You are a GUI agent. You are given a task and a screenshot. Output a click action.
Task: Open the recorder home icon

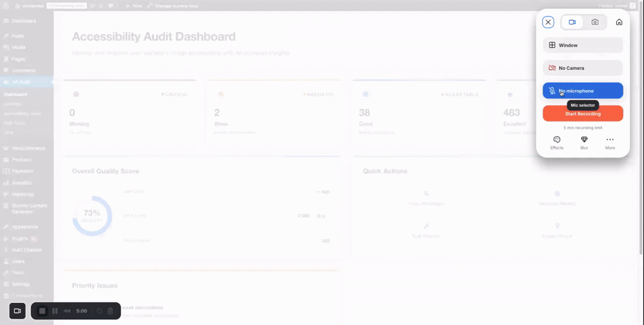click(x=619, y=22)
